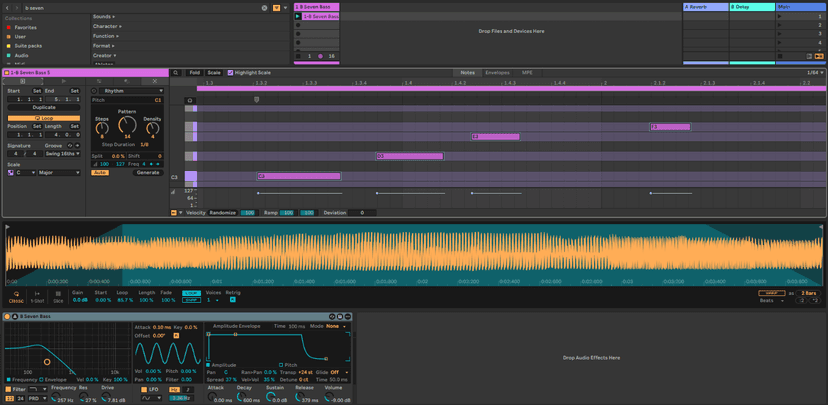This screenshot has height=405, width=828.
Task: Open the Favorites collection
Action: click(25, 27)
